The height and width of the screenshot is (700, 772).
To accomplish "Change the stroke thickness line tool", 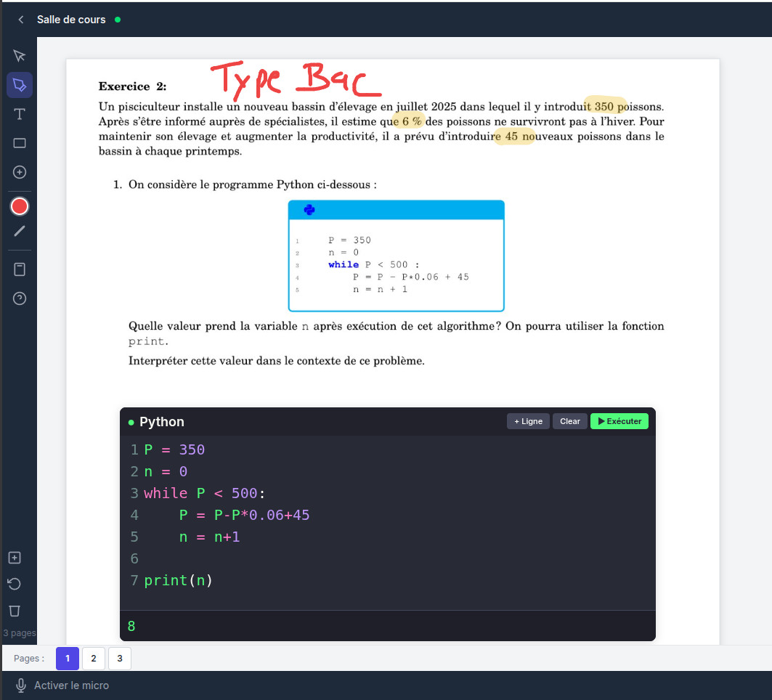I will click(x=19, y=231).
